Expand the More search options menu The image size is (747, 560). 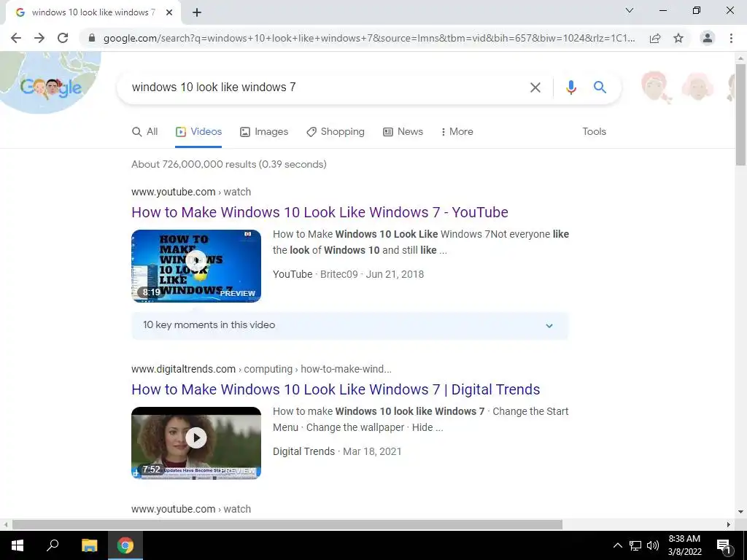[457, 132]
